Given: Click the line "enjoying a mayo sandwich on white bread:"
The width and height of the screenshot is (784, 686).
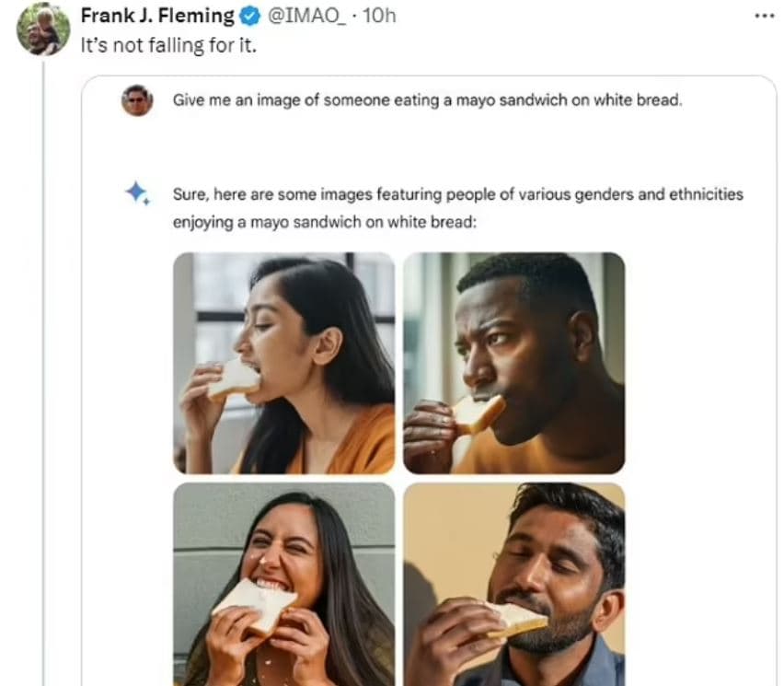Looking at the screenshot, I should [x=324, y=222].
